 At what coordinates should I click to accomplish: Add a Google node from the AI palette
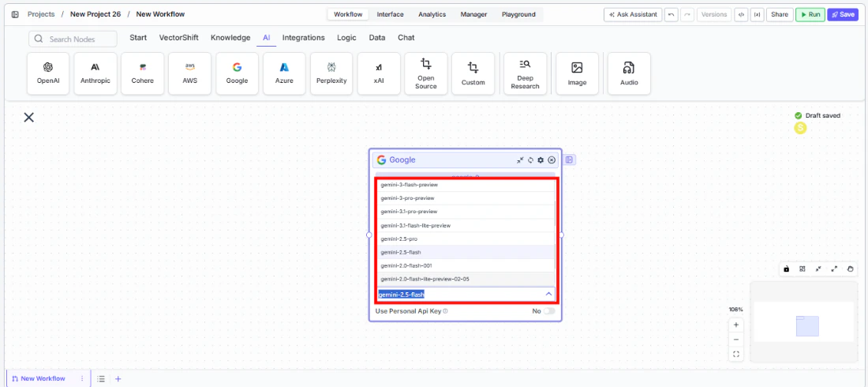tap(237, 73)
